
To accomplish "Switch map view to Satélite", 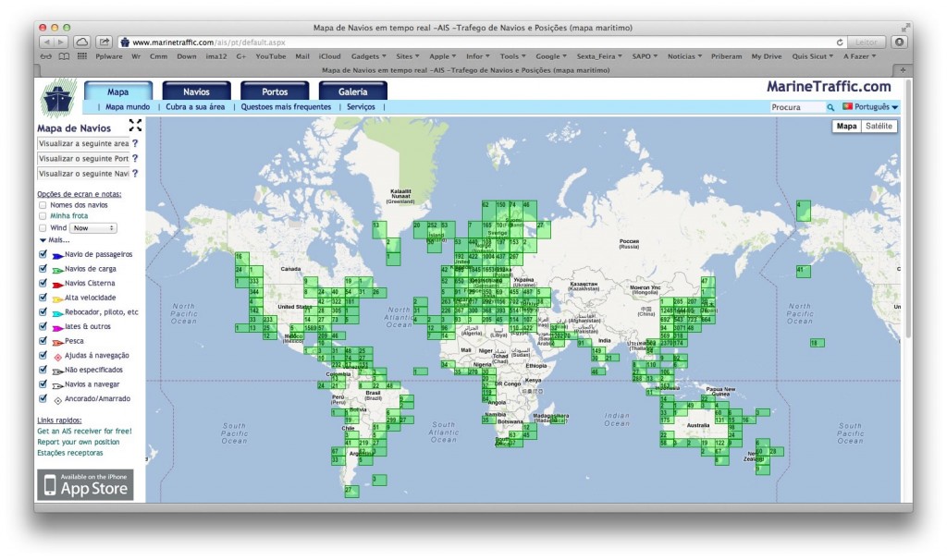I will pos(879,126).
